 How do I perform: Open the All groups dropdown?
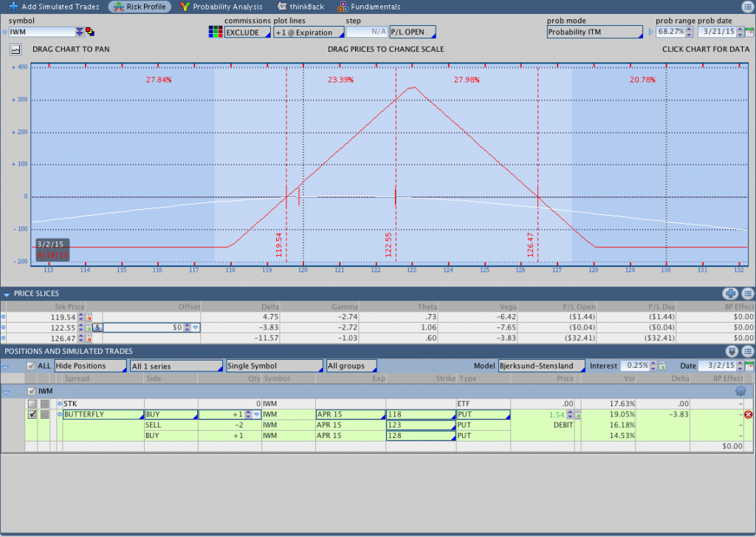351,366
